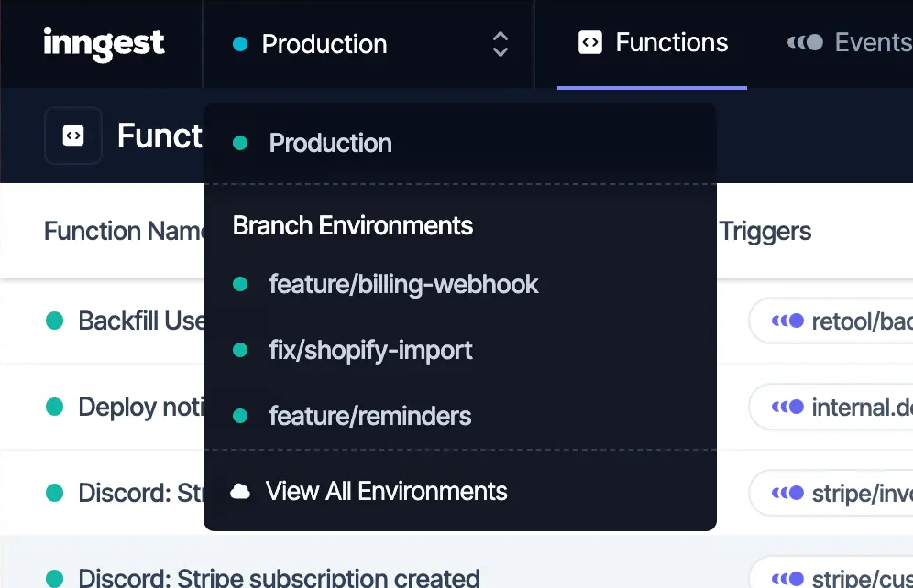The image size is (913, 588).
Task: Click the status dot beside Discord: Stripe subscription created
Action: [55, 579]
